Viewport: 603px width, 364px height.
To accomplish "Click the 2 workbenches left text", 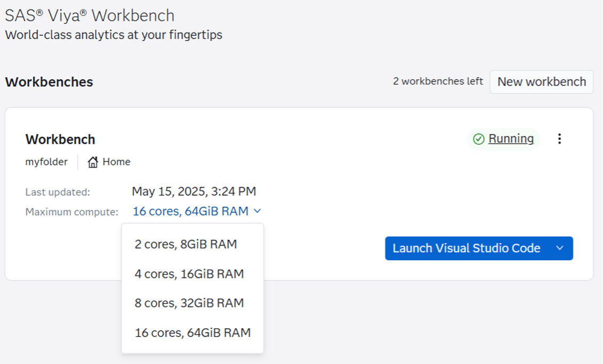I will point(438,81).
